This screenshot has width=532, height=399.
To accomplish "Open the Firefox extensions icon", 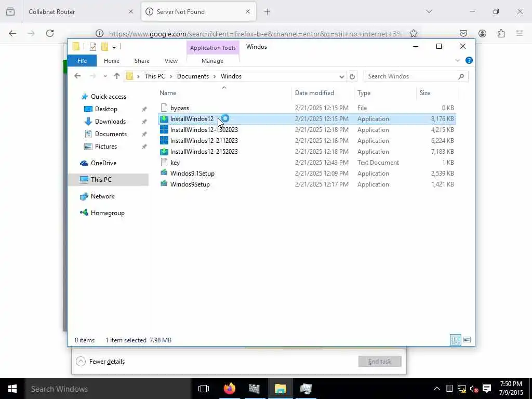I will click(x=501, y=33).
